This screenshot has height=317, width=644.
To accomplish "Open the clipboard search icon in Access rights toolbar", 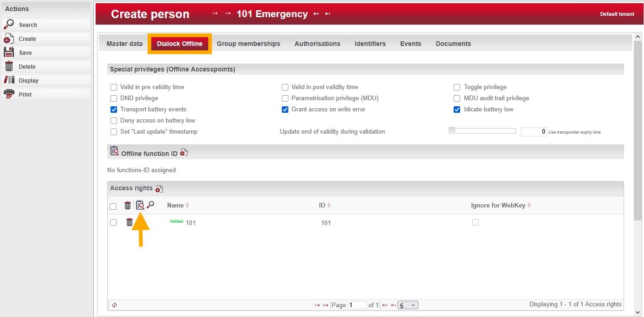I will (x=140, y=205).
